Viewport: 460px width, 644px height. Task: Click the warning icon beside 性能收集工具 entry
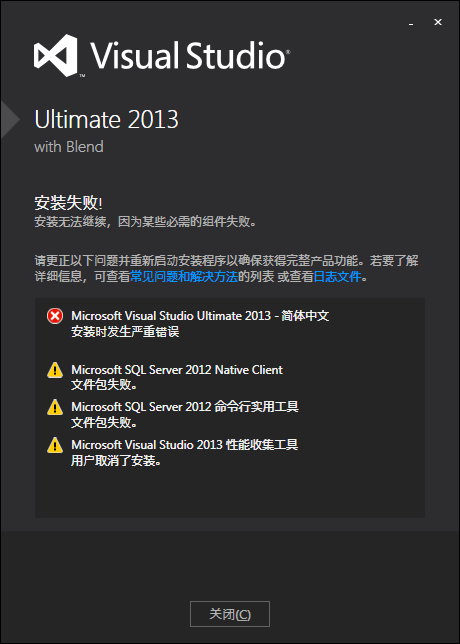click(x=55, y=445)
